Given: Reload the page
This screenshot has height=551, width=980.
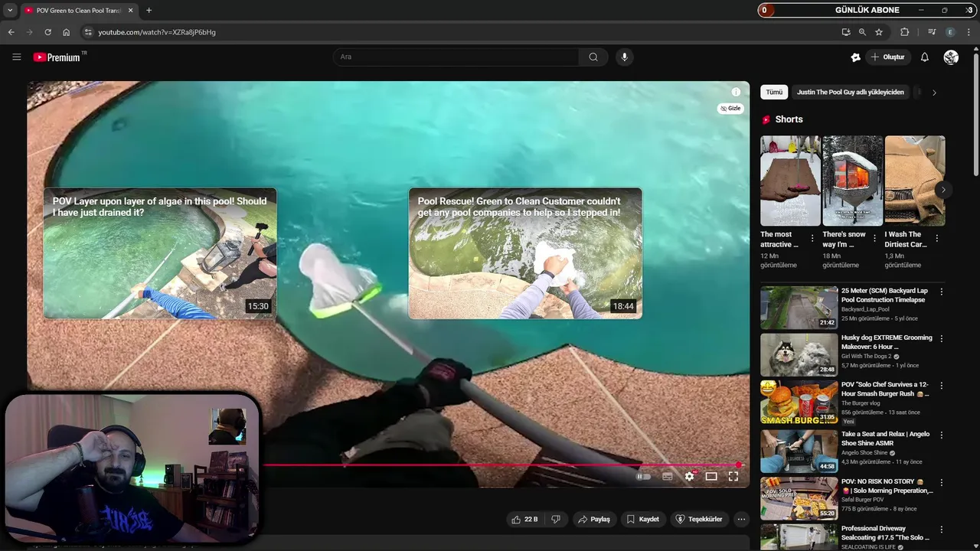Looking at the screenshot, I should point(47,32).
